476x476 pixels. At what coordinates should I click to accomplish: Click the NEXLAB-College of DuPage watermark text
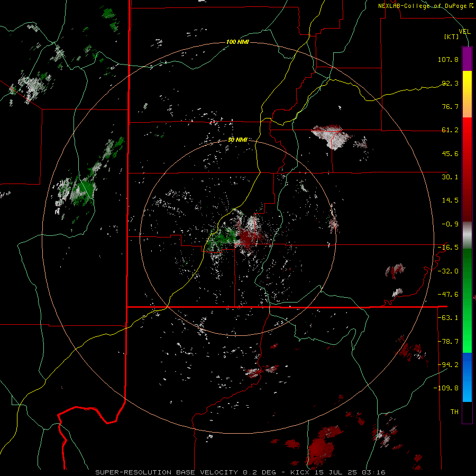[x=426, y=6]
